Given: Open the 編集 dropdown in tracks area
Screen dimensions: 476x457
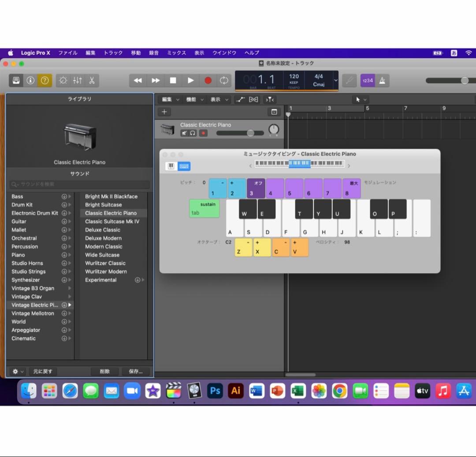Looking at the screenshot, I should 170,100.
